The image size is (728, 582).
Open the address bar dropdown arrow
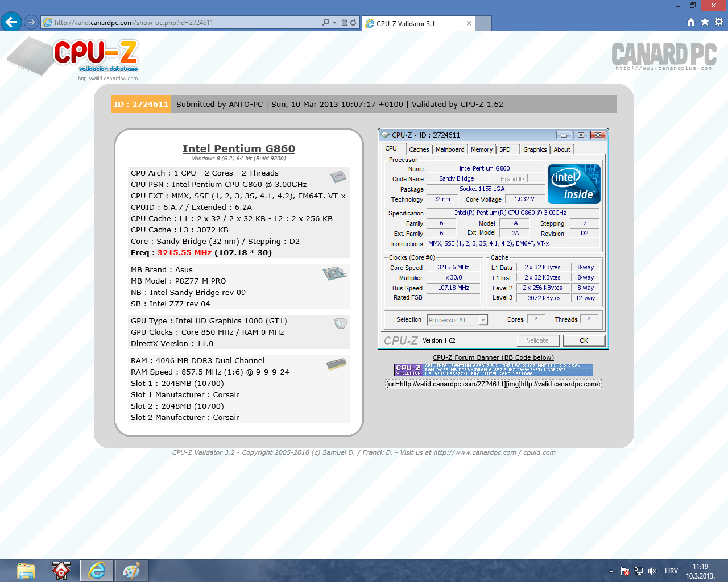click(x=334, y=23)
